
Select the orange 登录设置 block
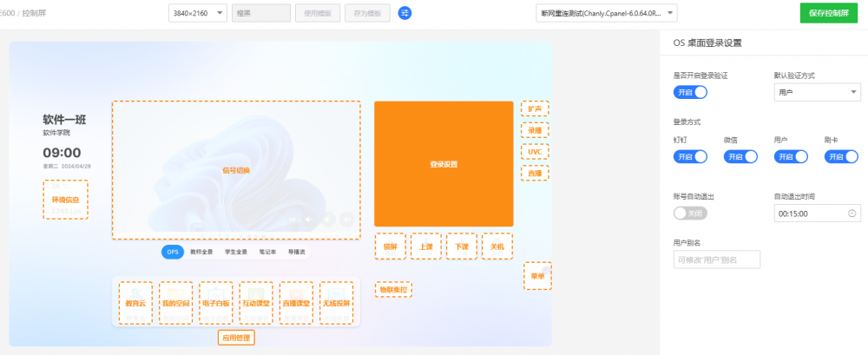(444, 164)
